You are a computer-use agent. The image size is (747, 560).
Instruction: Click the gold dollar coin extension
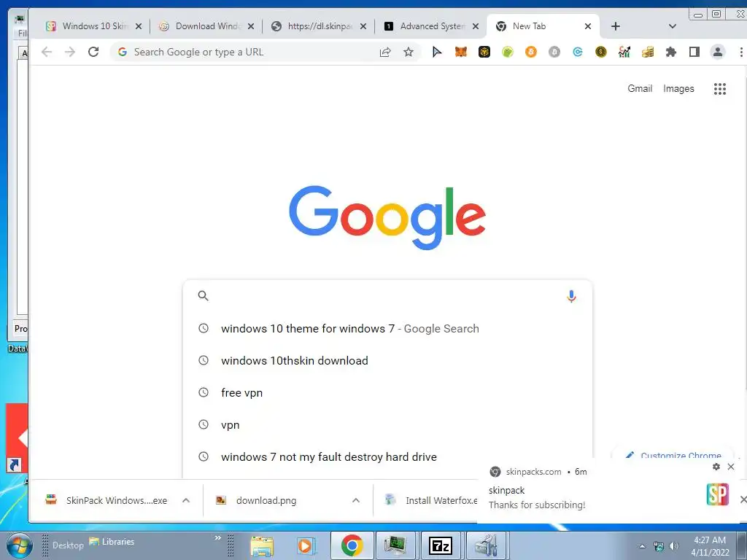coord(601,52)
